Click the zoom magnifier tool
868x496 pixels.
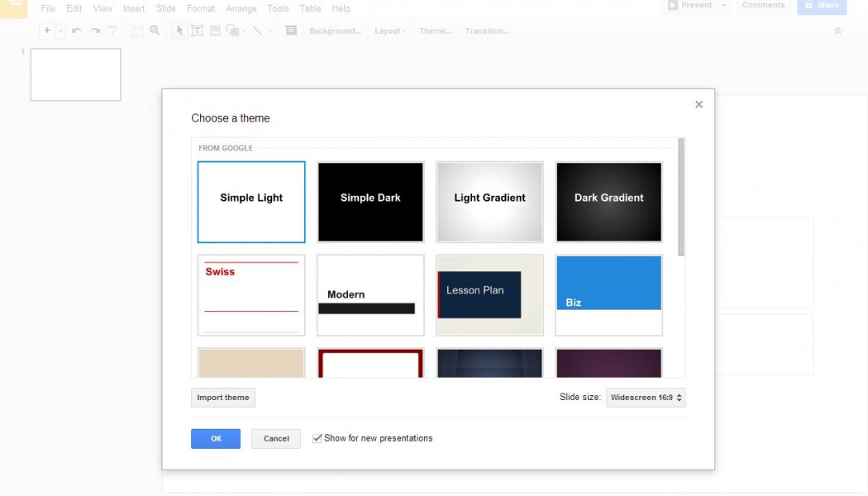[155, 31]
